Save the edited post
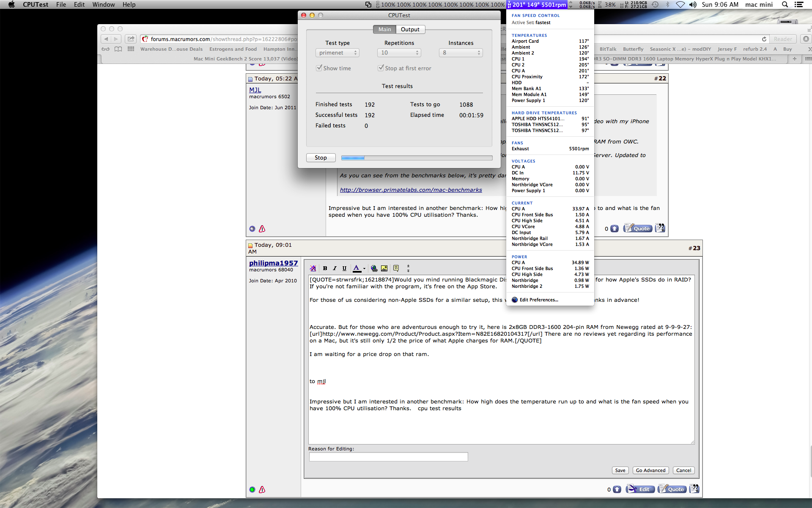This screenshot has height=508, width=812. [x=620, y=470]
